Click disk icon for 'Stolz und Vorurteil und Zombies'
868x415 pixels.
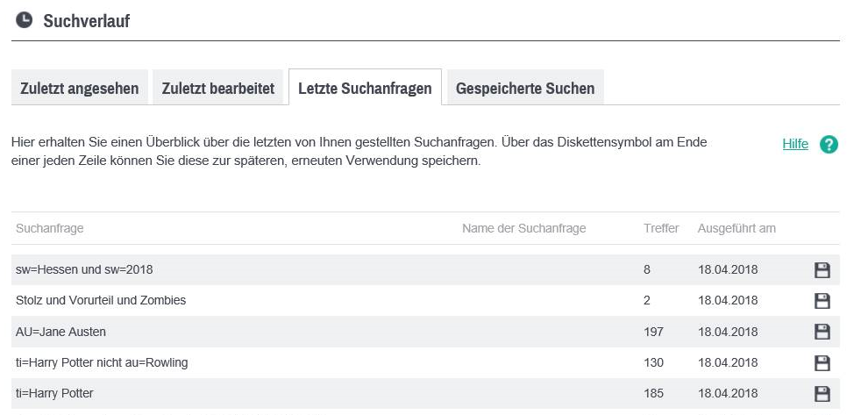pyautogui.click(x=822, y=301)
